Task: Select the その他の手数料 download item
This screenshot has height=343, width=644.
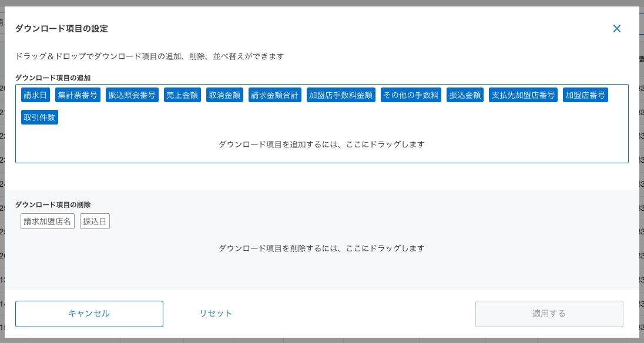Action: click(411, 95)
